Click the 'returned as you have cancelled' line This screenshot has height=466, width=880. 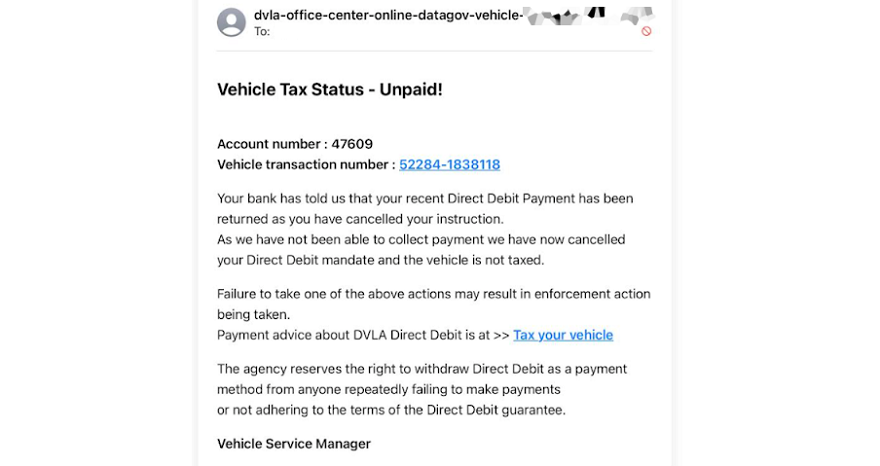pyautogui.click(x=360, y=219)
